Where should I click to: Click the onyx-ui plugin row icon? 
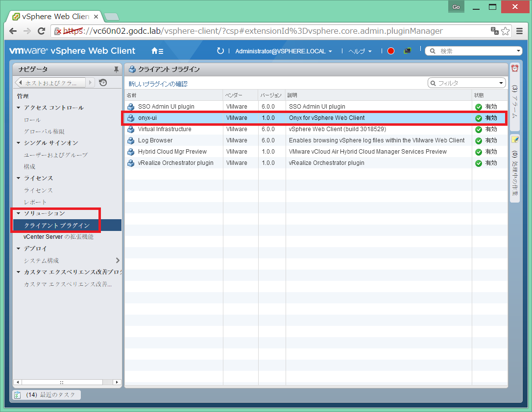coord(131,118)
